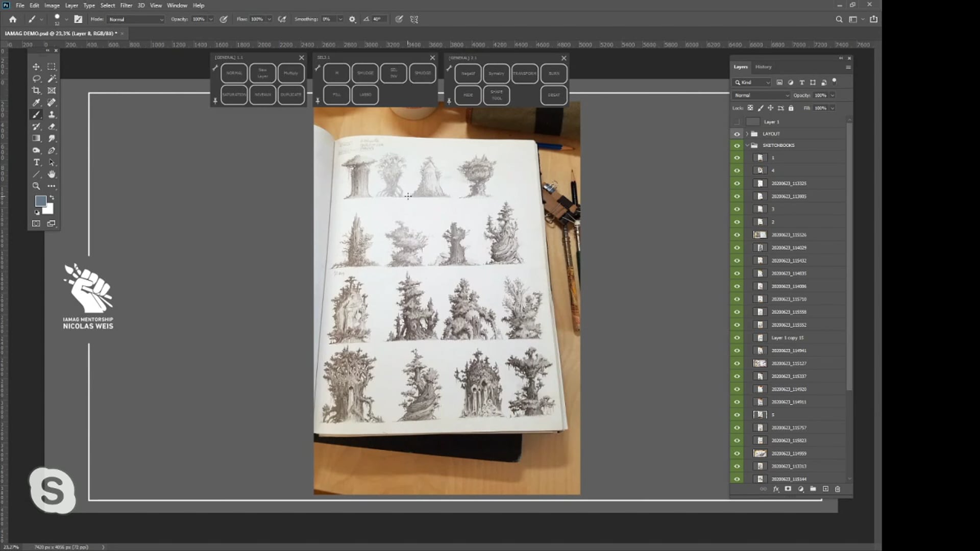This screenshot has height=551, width=980.
Task: Select the Horizontal Type tool
Action: [x=36, y=162]
